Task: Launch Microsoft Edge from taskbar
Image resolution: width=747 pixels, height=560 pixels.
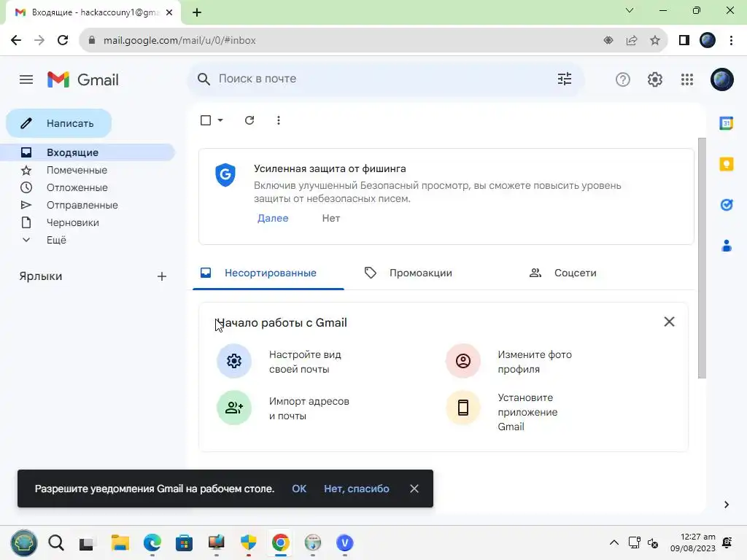Action: [152, 542]
